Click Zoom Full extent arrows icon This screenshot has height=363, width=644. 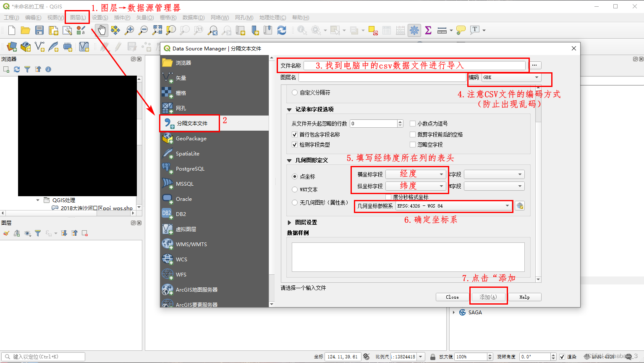(157, 30)
